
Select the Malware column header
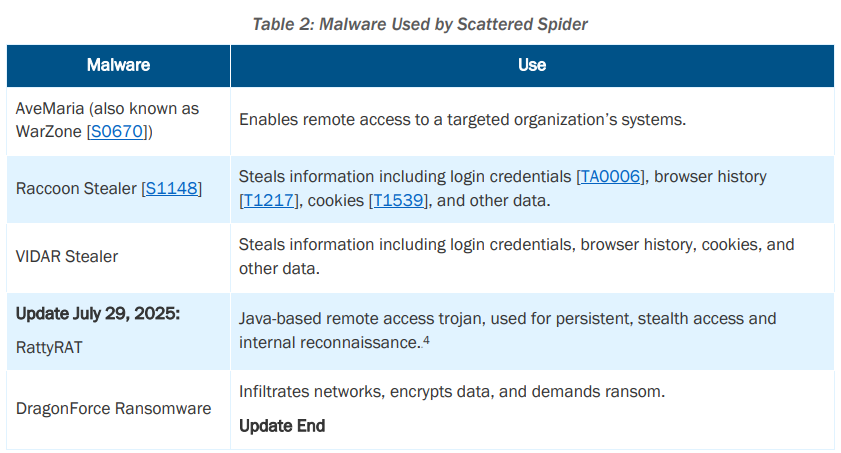click(119, 65)
